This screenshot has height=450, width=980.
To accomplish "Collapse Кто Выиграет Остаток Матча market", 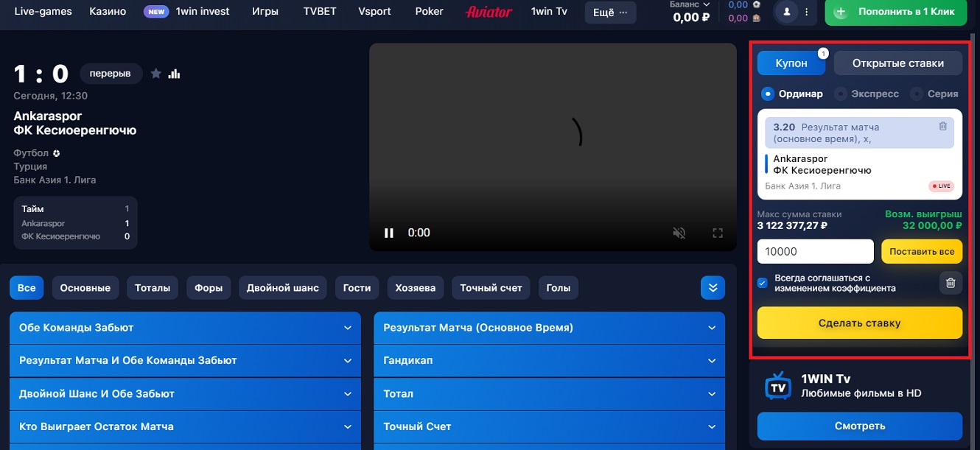I will pos(185,427).
